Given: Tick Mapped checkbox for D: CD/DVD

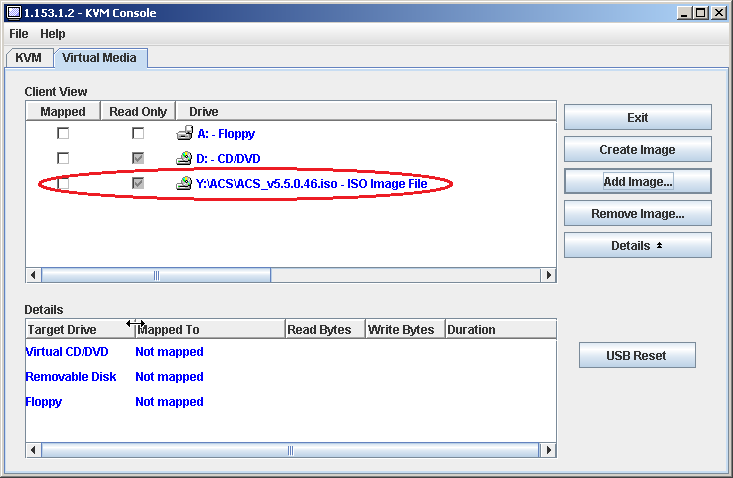Looking at the screenshot, I should tap(63, 158).
